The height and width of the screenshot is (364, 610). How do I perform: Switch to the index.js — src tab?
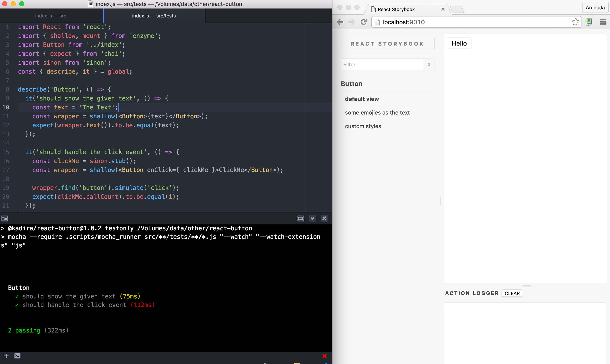click(x=50, y=16)
